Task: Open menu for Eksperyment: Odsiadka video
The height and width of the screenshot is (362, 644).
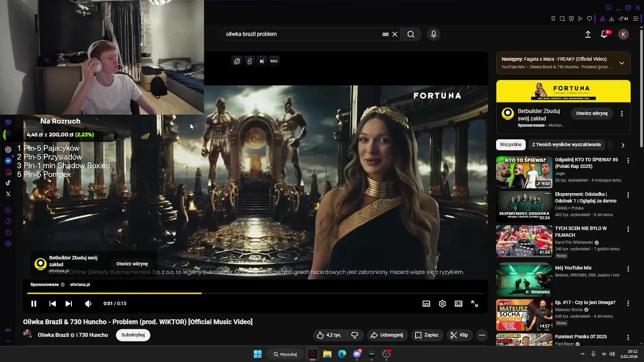Action: 628,195
